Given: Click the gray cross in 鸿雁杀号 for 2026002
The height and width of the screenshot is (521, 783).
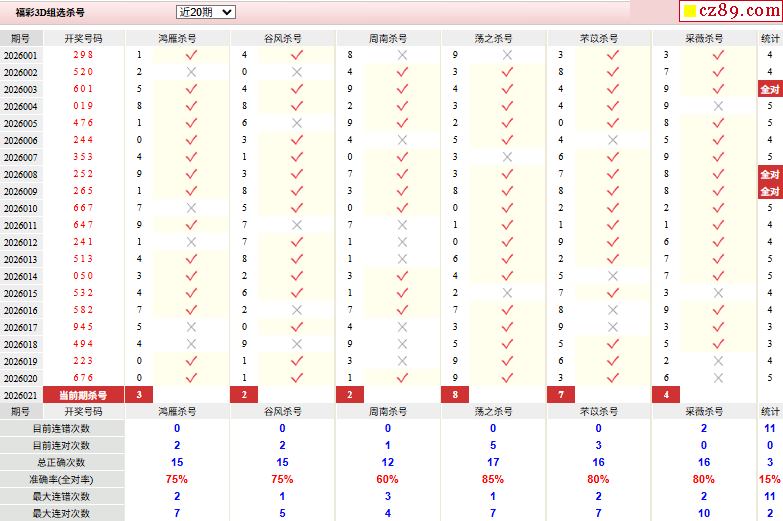Looking at the screenshot, I should click(x=192, y=72).
